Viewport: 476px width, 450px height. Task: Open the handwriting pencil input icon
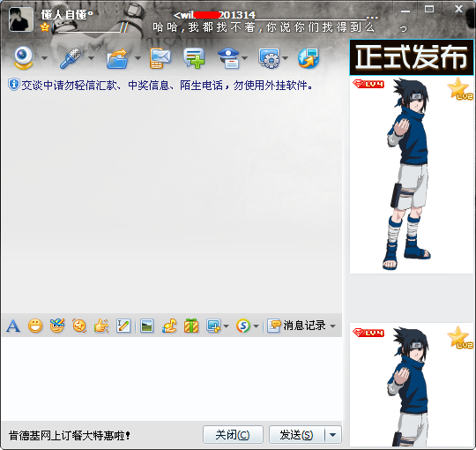click(x=123, y=326)
